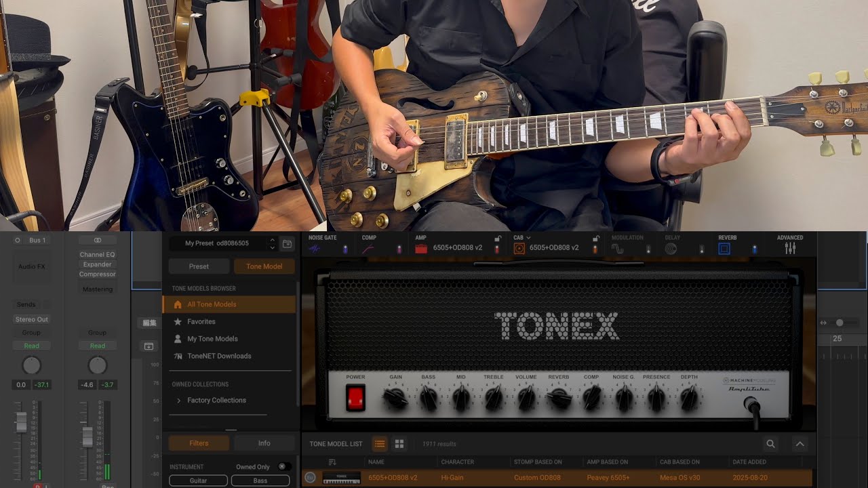Image resolution: width=868 pixels, height=488 pixels.
Task: Toggle the Reverb on/off LED
Action: pyautogui.click(x=755, y=249)
